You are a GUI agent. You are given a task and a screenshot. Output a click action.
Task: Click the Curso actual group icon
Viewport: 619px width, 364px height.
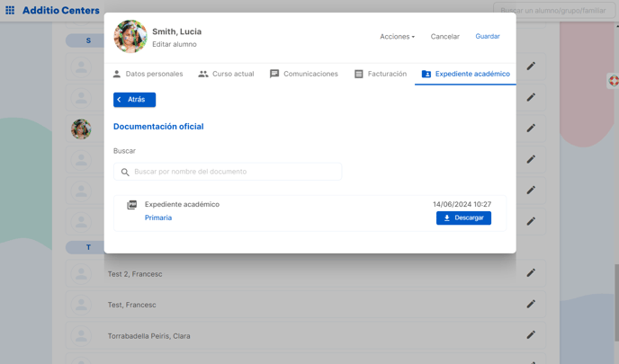coord(203,74)
